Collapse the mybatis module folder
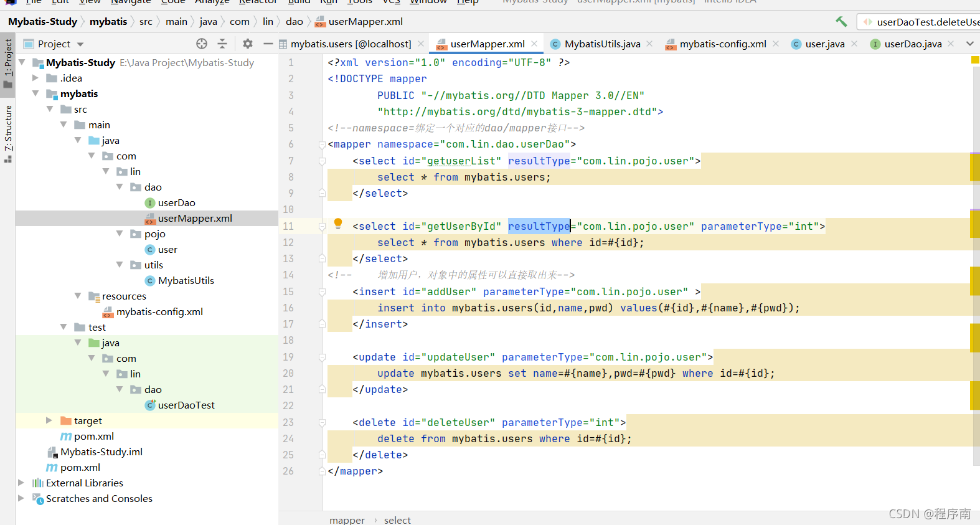Screen dimensions: 980x525 click(x=35, y=93)
